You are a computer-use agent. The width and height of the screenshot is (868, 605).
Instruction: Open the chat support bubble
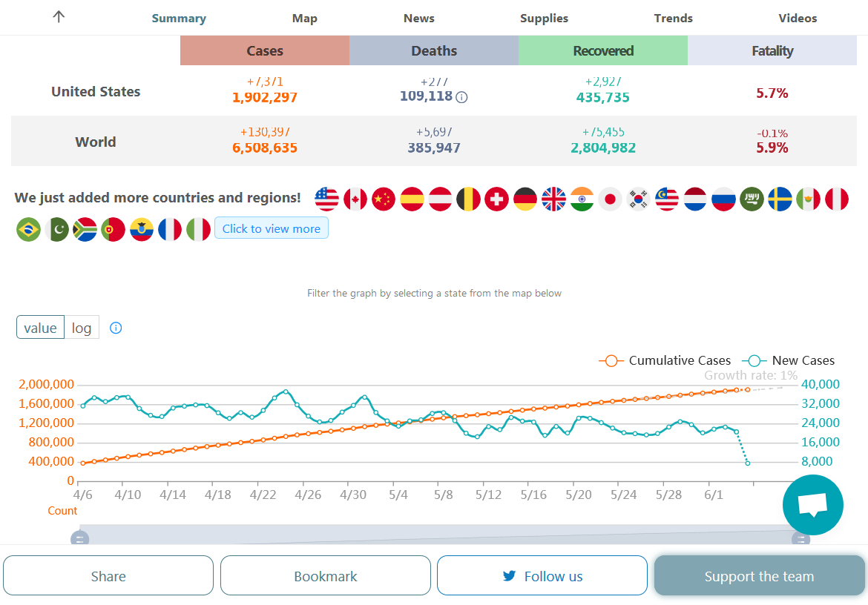tap(812, 505)
